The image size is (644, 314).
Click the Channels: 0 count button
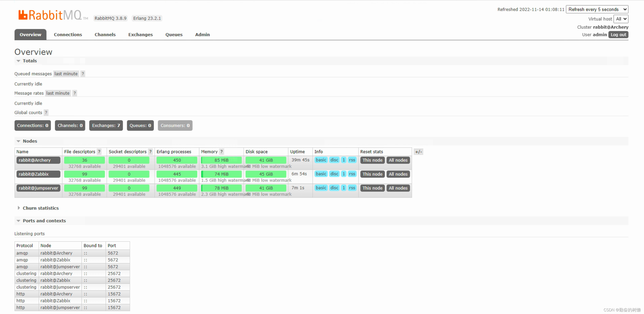point(70,125)
